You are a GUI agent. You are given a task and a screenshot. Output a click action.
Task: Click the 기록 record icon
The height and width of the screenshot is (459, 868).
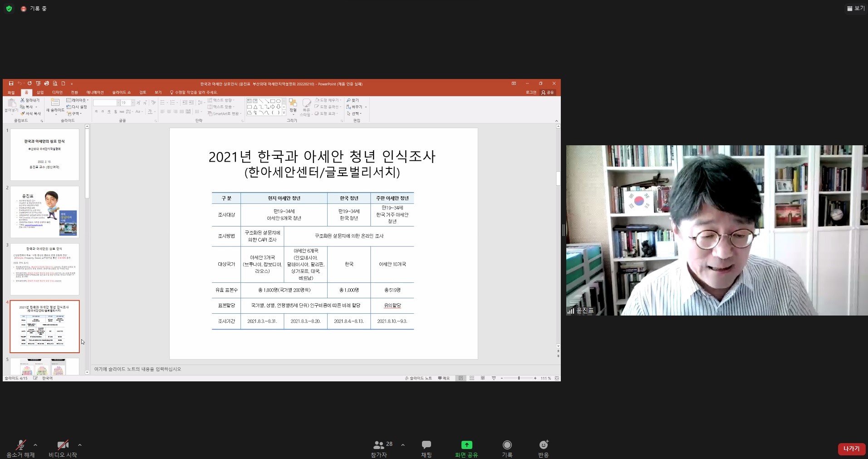[x=507, y=445]
